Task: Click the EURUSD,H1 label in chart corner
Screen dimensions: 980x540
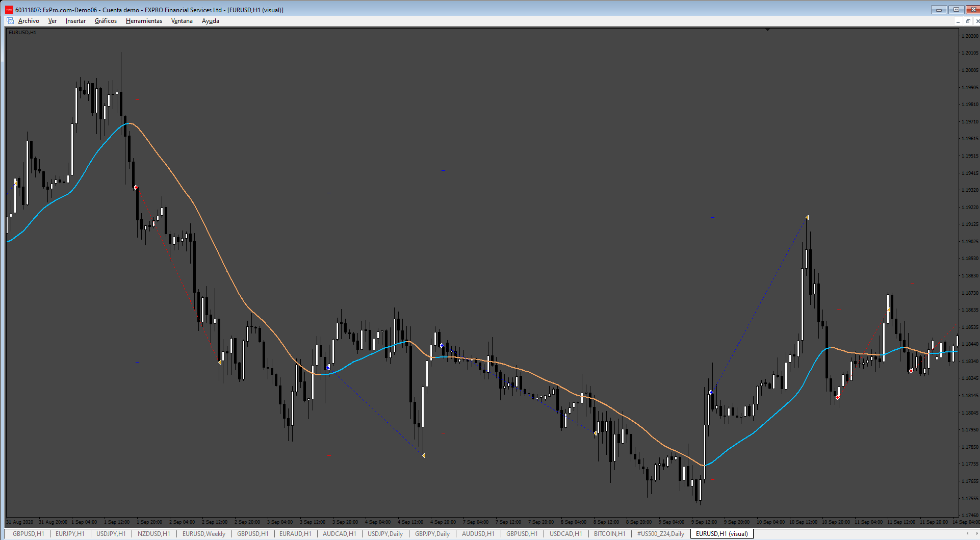Action: click(x=22, y=33)
